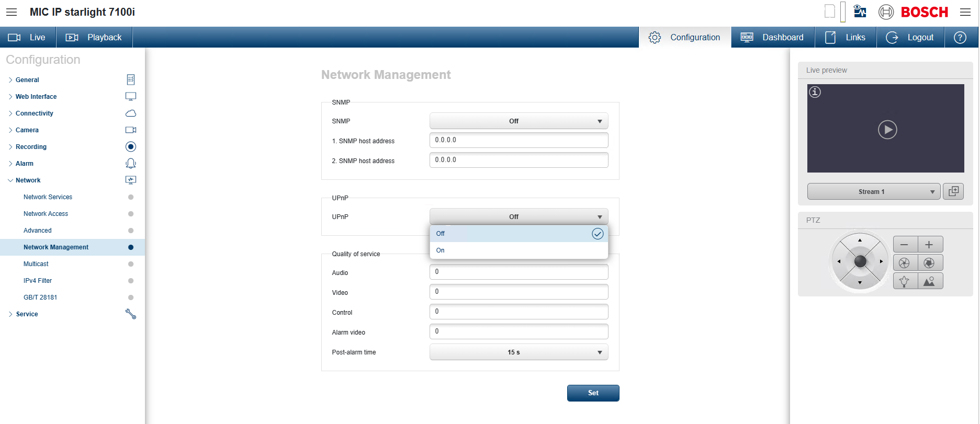Image resolution: width=980 pixels, height=424 pixels.
Task: Tilt the camera up with the PTZ arrow
Action: 860,240
